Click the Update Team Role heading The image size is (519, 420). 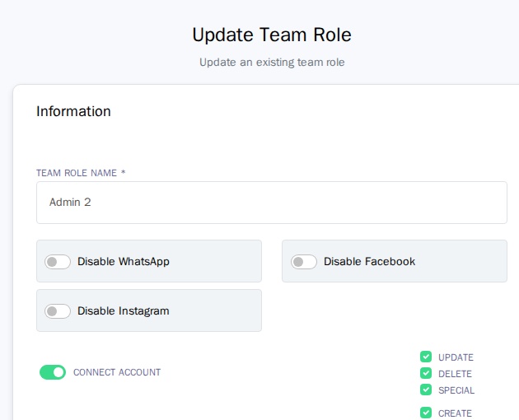[x=272, y=35]
